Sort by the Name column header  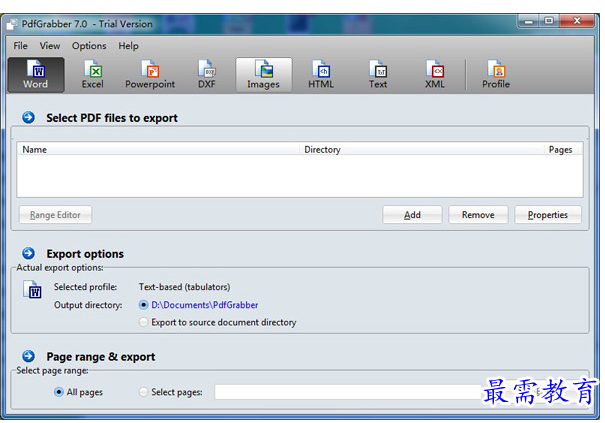click(158, 149)
